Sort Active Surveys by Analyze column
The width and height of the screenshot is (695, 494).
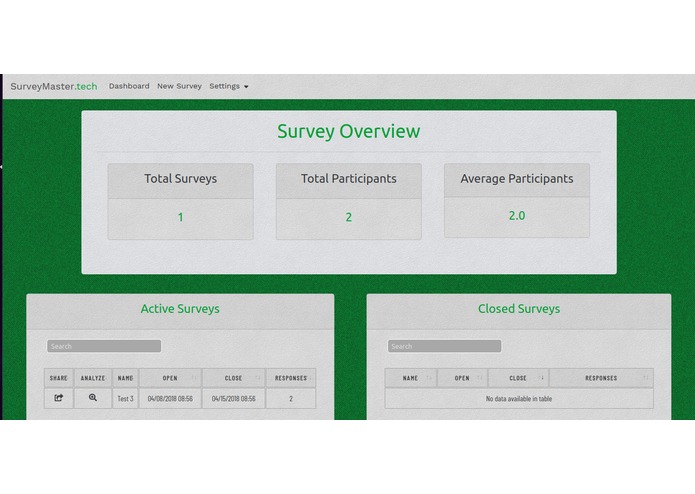[x=93, y=378]
